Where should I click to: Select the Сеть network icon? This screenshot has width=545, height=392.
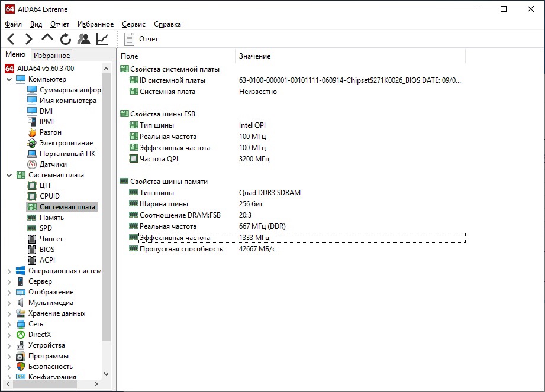click(x=21, y=324)
